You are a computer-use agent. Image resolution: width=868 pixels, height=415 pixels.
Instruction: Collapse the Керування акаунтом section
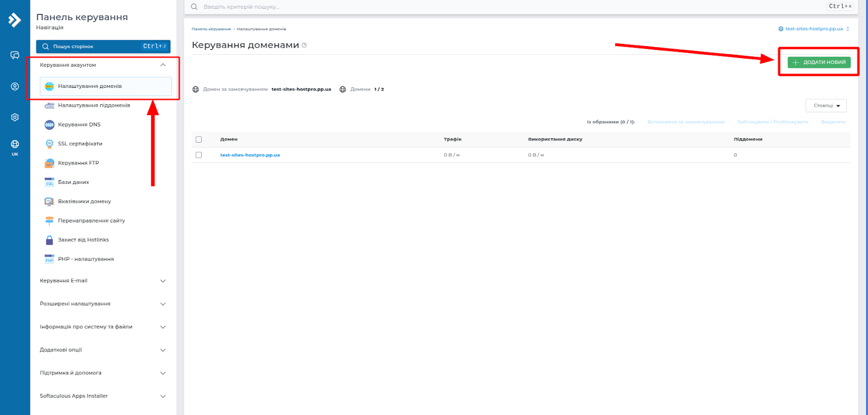click(163, 65)
